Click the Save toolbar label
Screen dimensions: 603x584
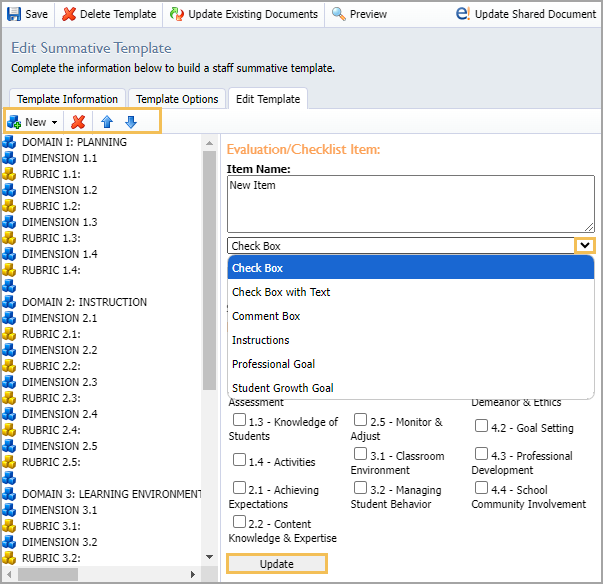pyautogui.click(x=37, y=14)
